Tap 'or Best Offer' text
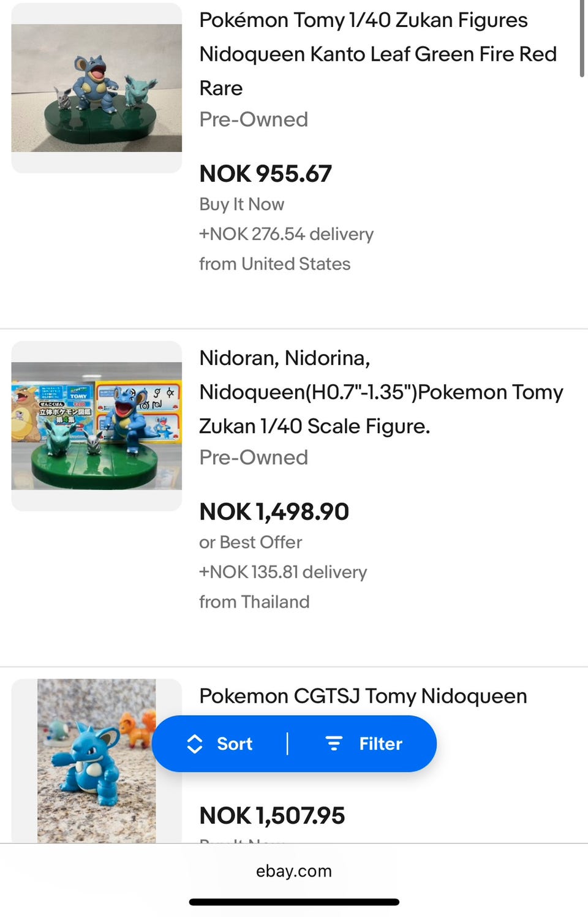This screenshot has width=588, height=917. tap(251, 542)
